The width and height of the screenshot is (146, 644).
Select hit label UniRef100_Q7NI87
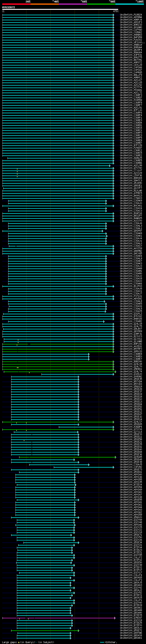click(x=131, y=618)
